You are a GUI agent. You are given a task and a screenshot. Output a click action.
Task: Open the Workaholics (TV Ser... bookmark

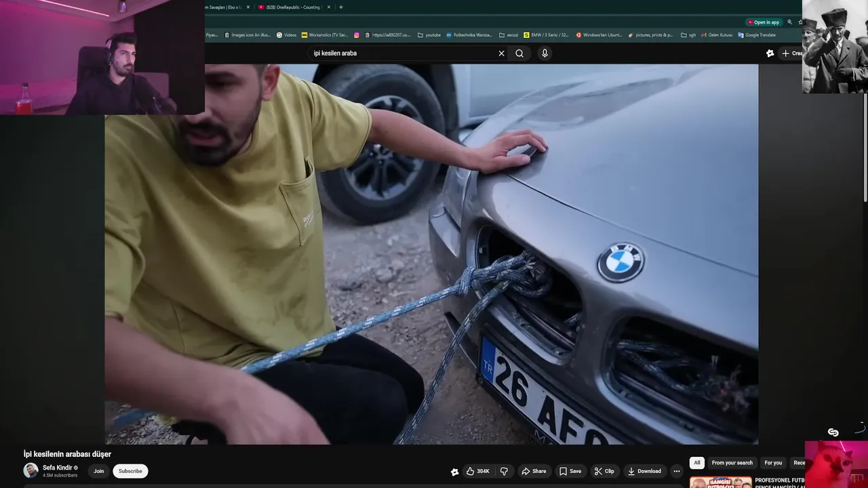(325, 35)
